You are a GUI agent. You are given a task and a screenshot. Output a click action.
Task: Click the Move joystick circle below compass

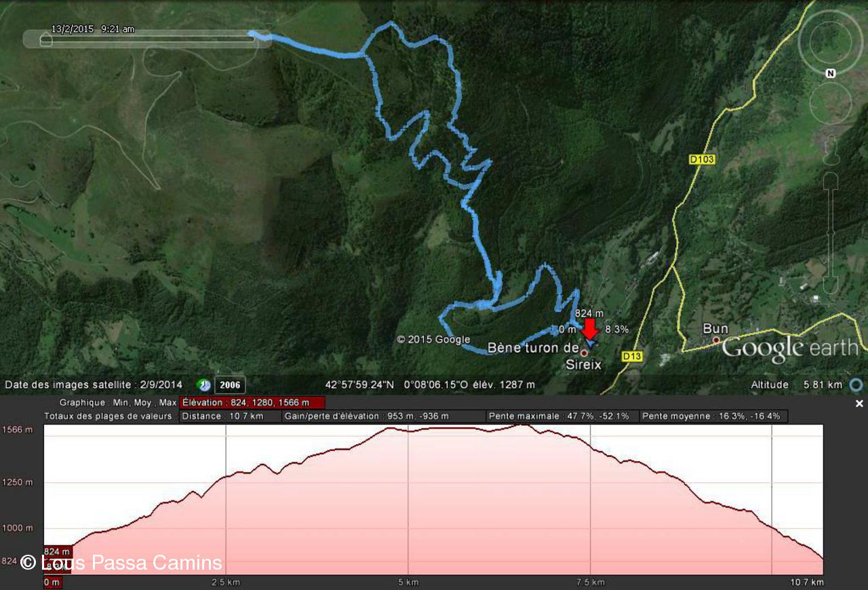(830, 103)
